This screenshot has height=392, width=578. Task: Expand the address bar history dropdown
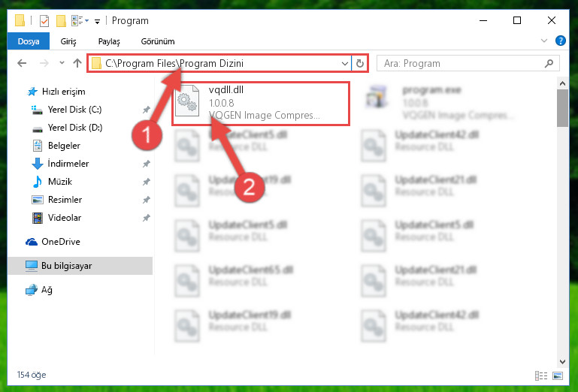345,63
